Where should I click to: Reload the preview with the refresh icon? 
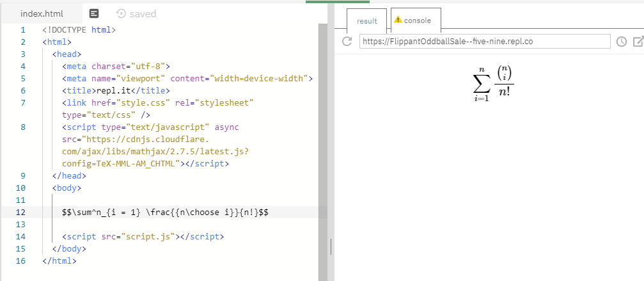(347, 42)
